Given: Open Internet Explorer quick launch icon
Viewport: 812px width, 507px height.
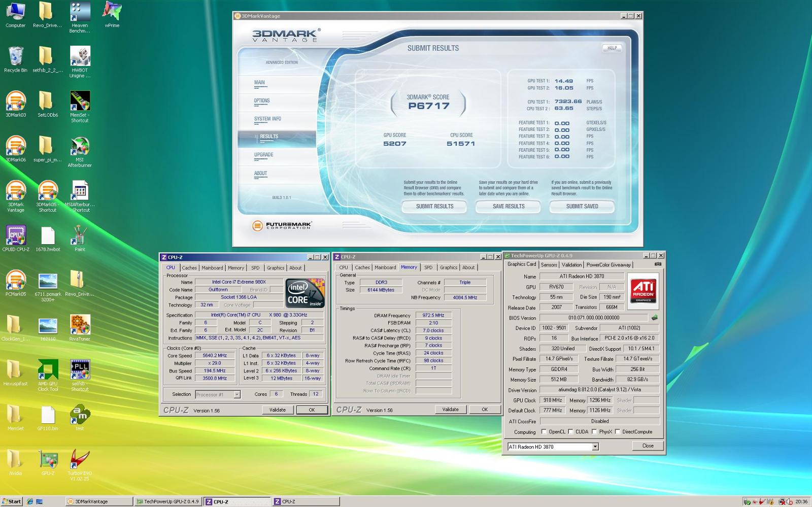Looking at the screenshot, I should [x=30, y=501].
